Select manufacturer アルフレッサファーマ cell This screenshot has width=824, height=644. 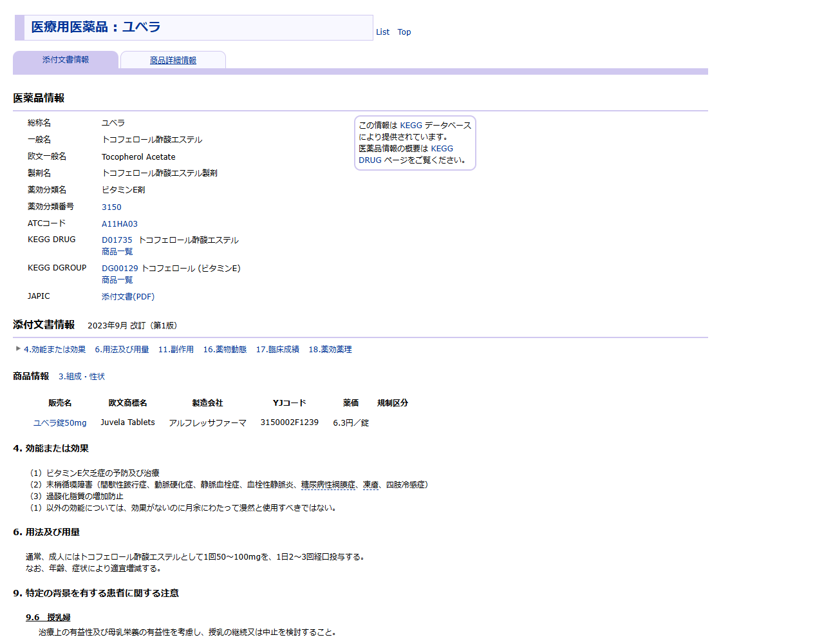click(207, 422)
